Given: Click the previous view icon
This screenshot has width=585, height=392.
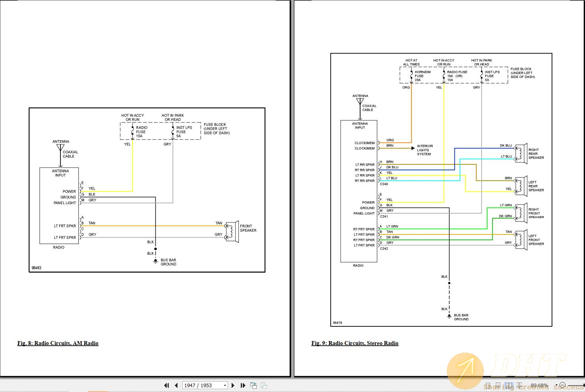Looking at the screenshot, I should [x=253, y=385].
